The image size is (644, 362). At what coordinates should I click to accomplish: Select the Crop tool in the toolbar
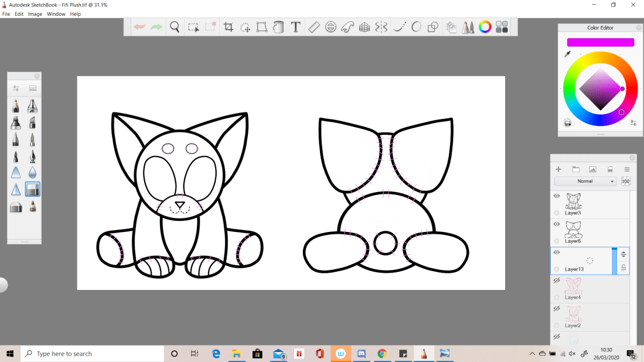229,27
